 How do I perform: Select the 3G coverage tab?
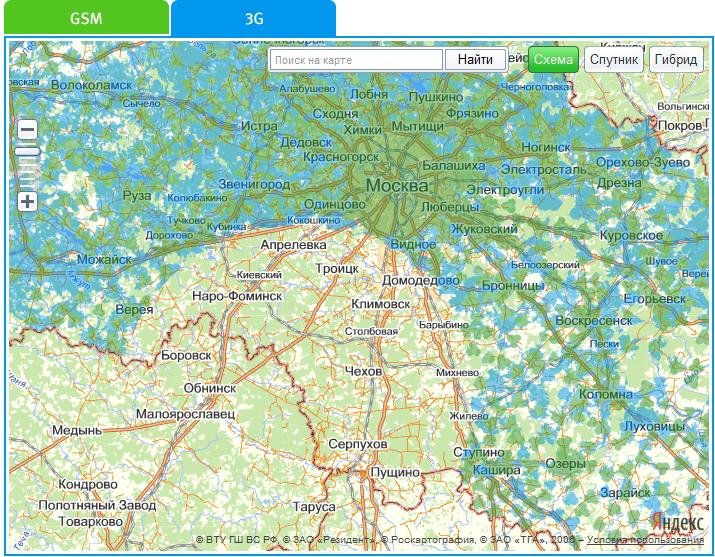coord(253,18)
